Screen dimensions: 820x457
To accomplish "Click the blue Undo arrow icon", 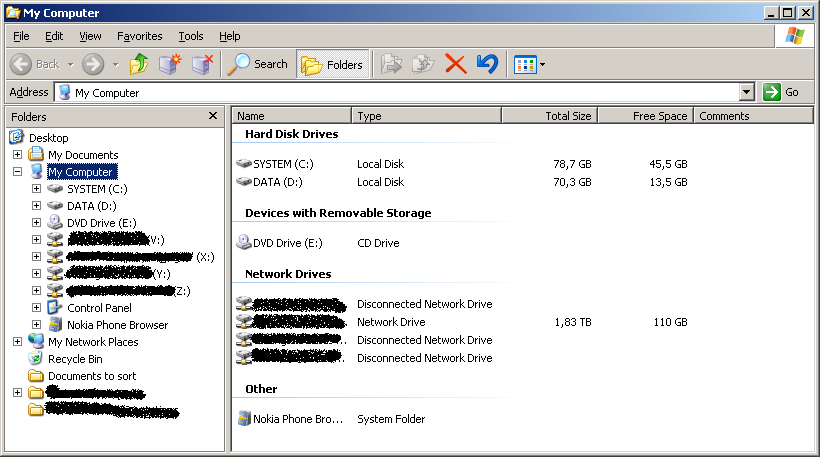I will point(487,64).
